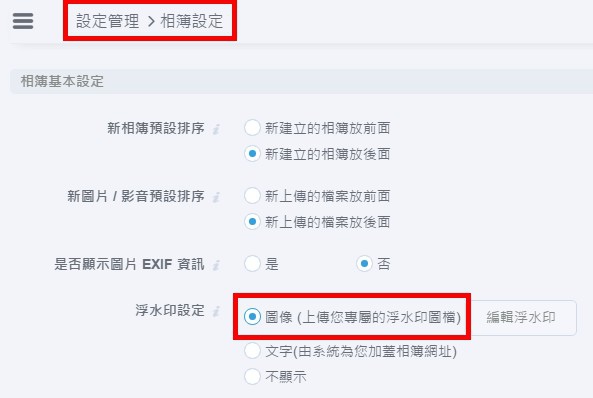Select 不顯示 watermark option
This screenshot has width=593, height=398.
tap(252, 376)
